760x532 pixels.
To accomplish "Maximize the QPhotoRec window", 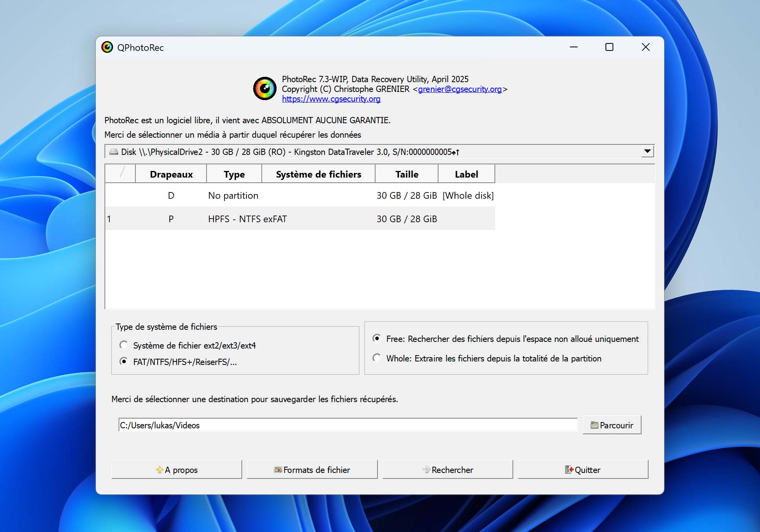I will coord(609,47).
